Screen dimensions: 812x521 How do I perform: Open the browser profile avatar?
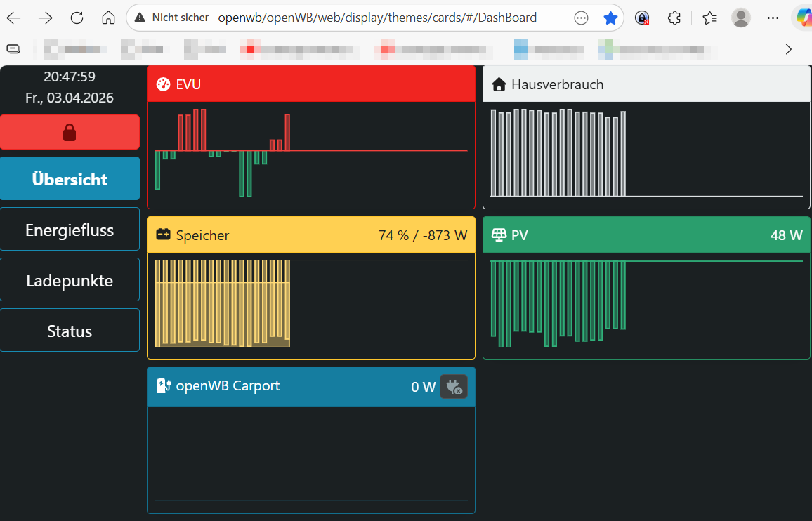coord(741,18)
